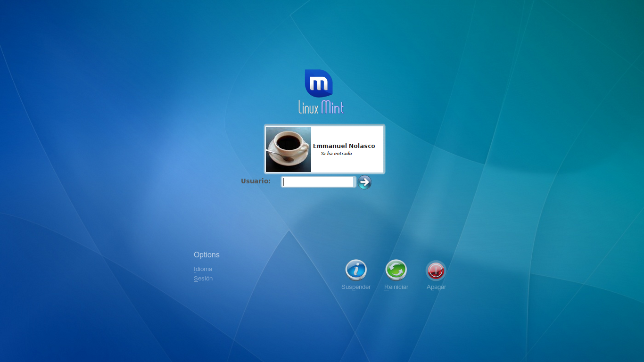Viewport: 644px width, 362px height.
Task: Open the Idioma language option
Action: (x=203, y=269)
